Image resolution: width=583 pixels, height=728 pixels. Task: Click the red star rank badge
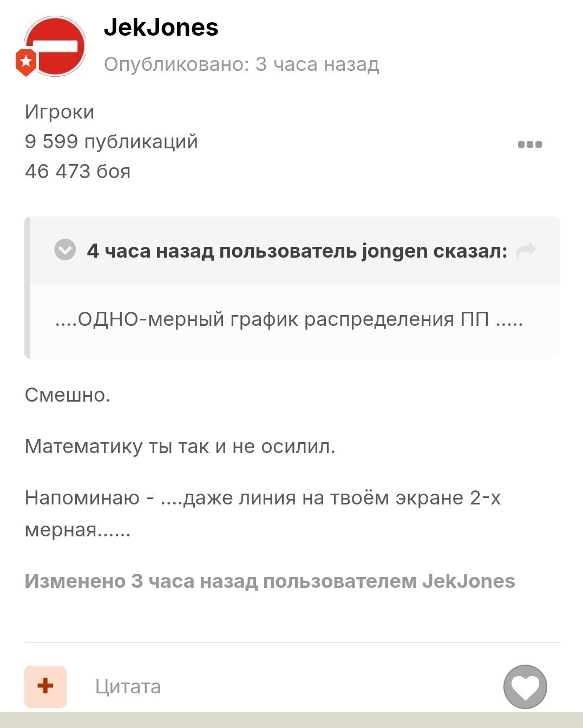pyautogui.click(x=25, y=62)
